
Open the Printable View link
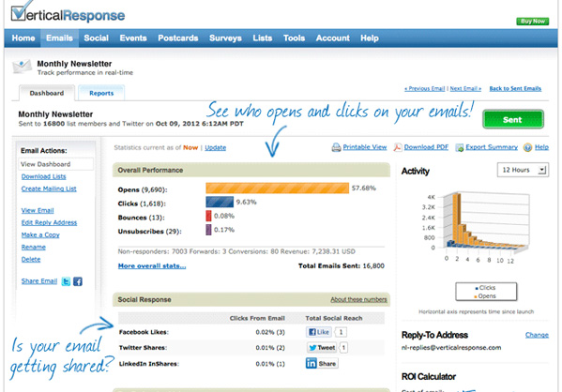[365, 147]
